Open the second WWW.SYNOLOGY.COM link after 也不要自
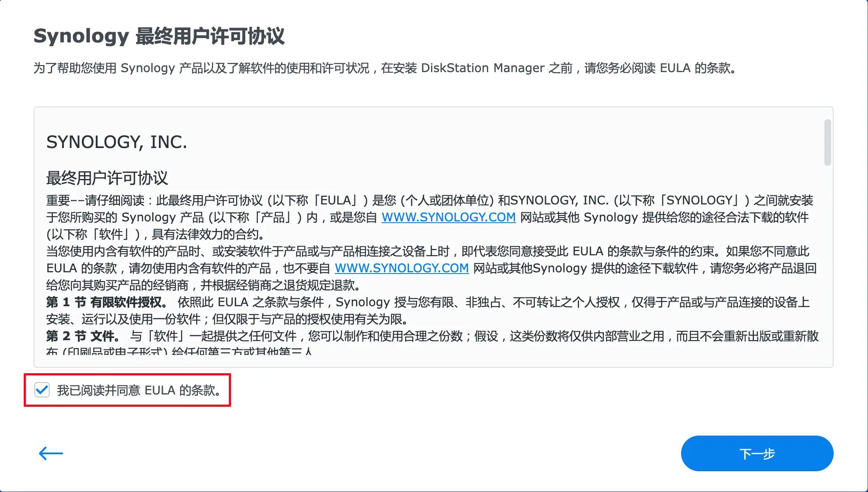868x492 pixels. 402,268
